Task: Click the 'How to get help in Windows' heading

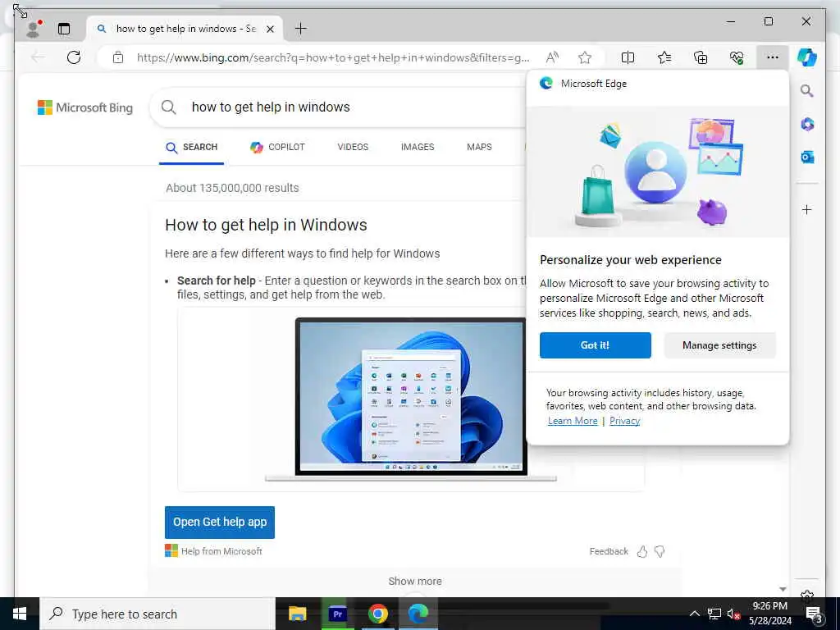Action: pos(266,225)
